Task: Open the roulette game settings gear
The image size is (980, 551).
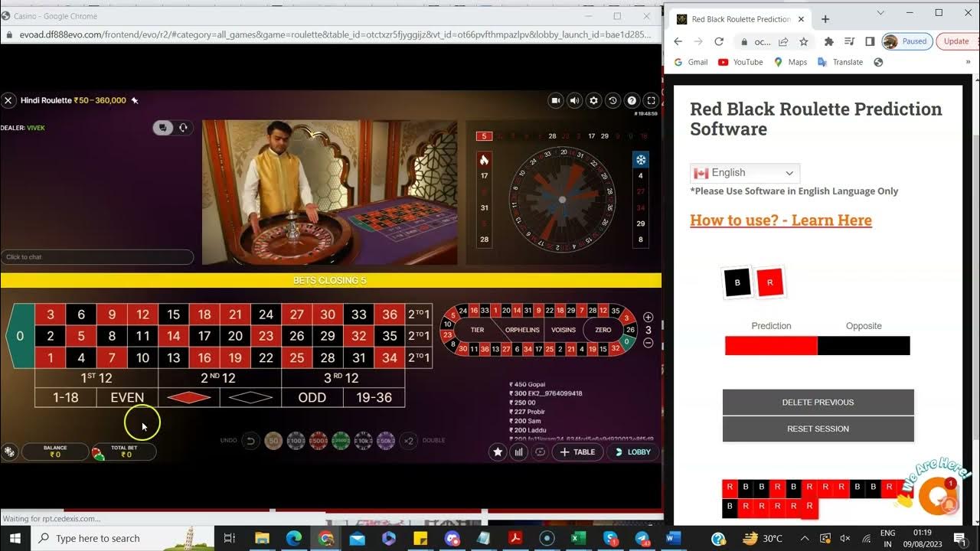Action: tap(593, 100)
